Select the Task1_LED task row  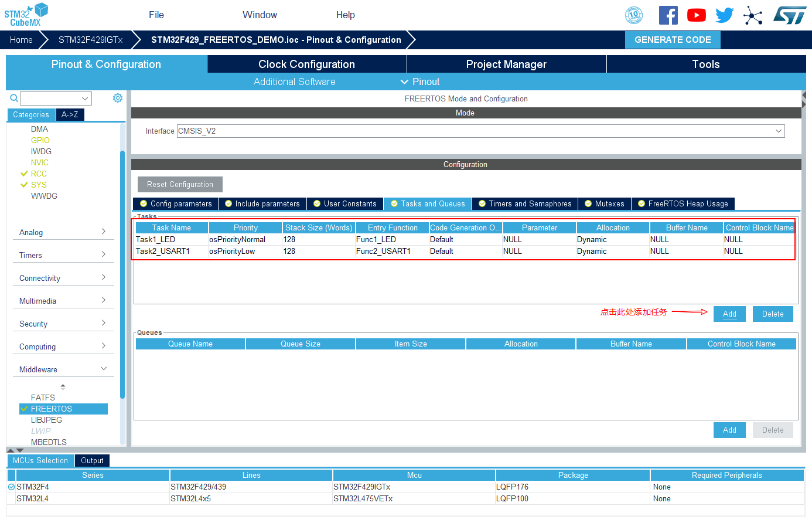click(465, 239)
